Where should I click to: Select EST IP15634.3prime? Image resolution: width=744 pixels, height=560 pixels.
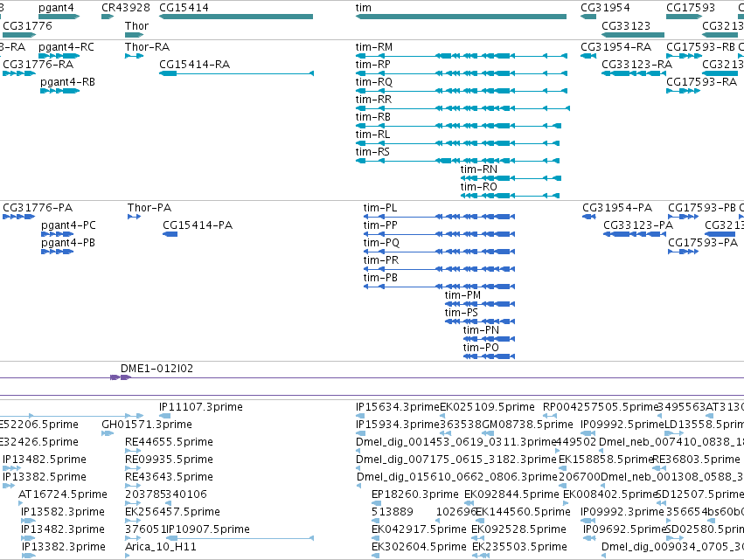click(x=360, y=416)
